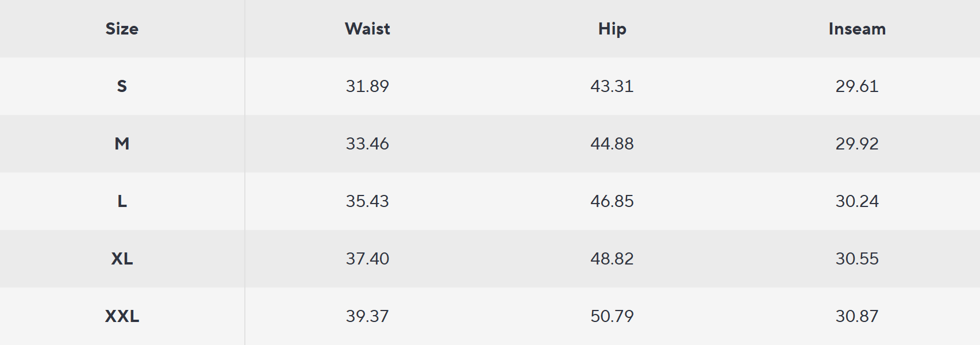Click the XL size row label

[x=122, y=259]
